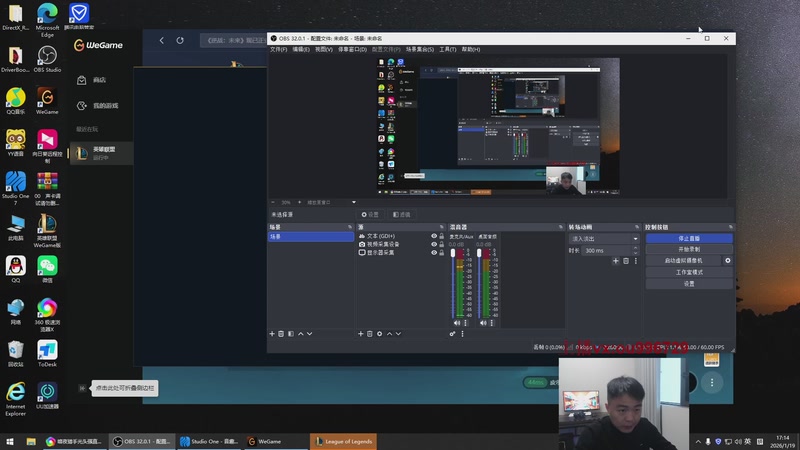Select 英雄联盟 in WeGame recent games
The height and width of the screenshot is (450, 800).
101,153
